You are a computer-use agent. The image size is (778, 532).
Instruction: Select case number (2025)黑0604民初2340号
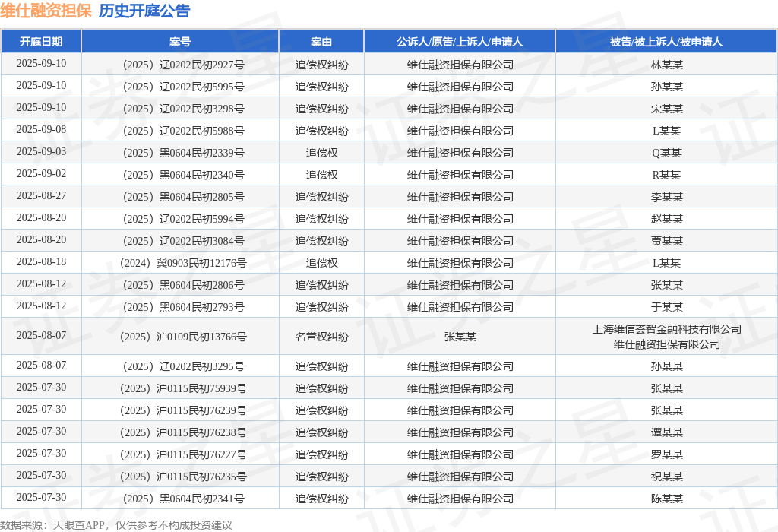pyautogui.click(x=183, y=175)
